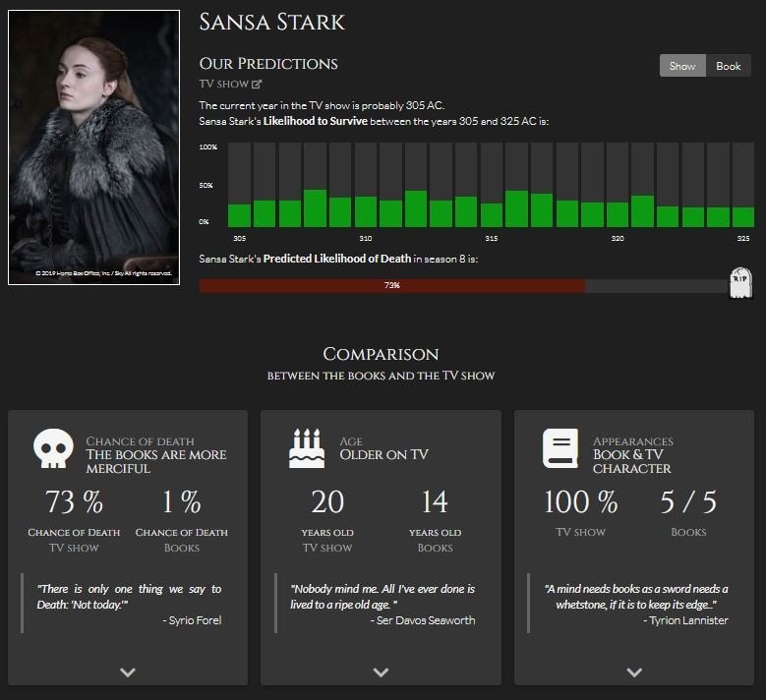Click '14' years old books value
The height and width of the screenshot is (700, 766).
pyautogui.click(x=435, y=501)
